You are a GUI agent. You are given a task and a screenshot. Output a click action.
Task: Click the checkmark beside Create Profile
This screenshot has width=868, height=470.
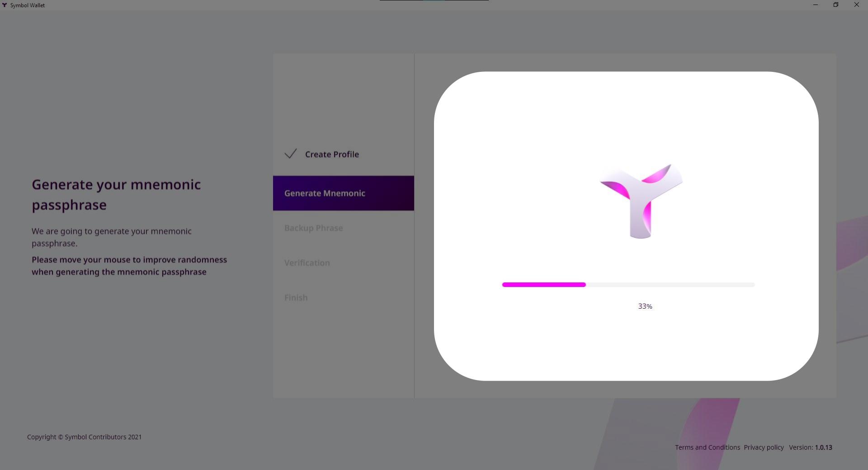[x=291, y=154]
